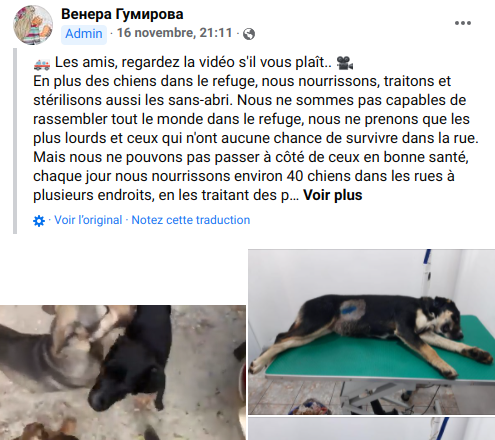Screen dimensions: 495x440
Task: Click the Admin badge
Action: (84, 34)
